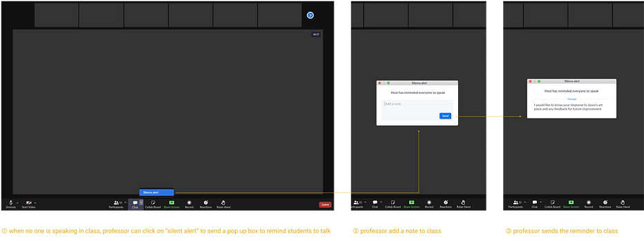The image size is (644, 249).
Task: Click Record in the right mockup toolbar
Action: click(589, 204)
